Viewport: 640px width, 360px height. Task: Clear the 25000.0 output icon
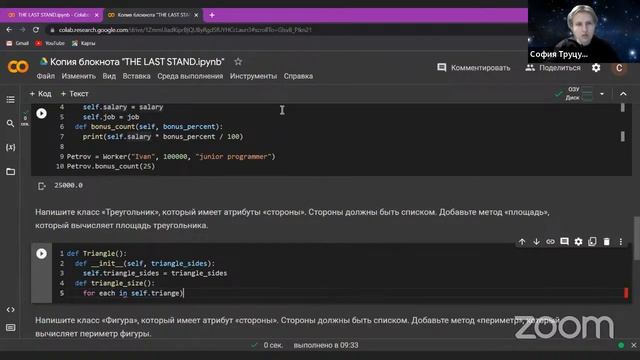pos(41,186)
